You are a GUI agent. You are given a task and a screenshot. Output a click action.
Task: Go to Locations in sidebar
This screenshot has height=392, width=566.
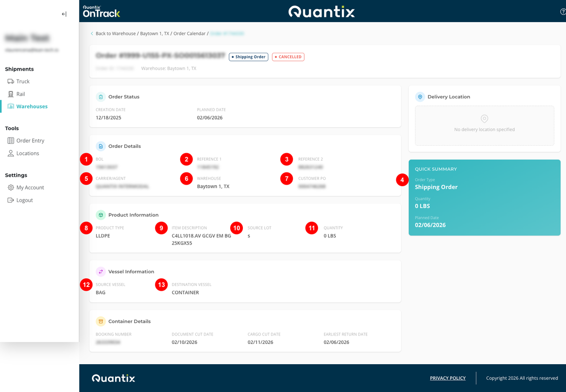[27, 154]
